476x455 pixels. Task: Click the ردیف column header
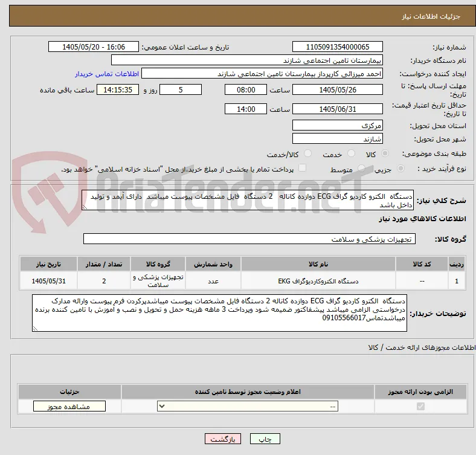(x=456, y=264)
